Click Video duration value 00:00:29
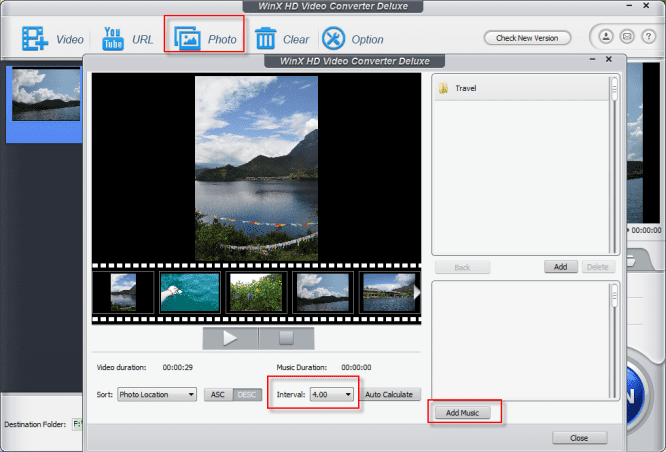Image resolution: width=666 pixels, height=452 pixels. pyautogui.click(x=178, y=367)
